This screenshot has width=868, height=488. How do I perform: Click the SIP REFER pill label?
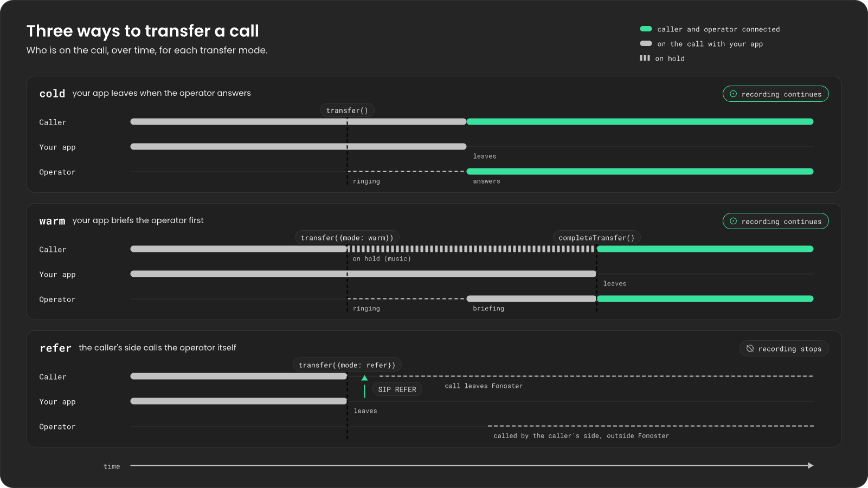click(x=397, y=389)
